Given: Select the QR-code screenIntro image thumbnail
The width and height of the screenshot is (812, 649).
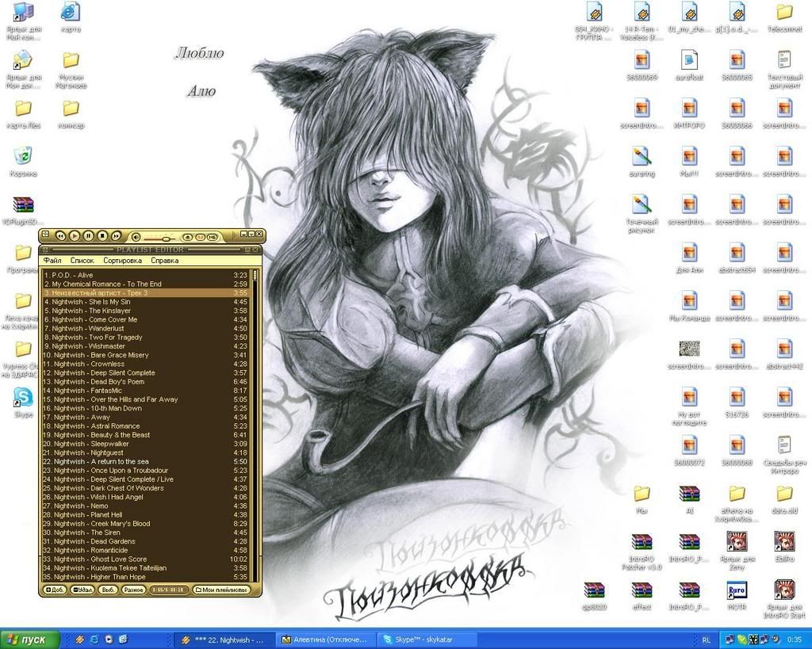Looking at the screenshot, I should 689,354.
